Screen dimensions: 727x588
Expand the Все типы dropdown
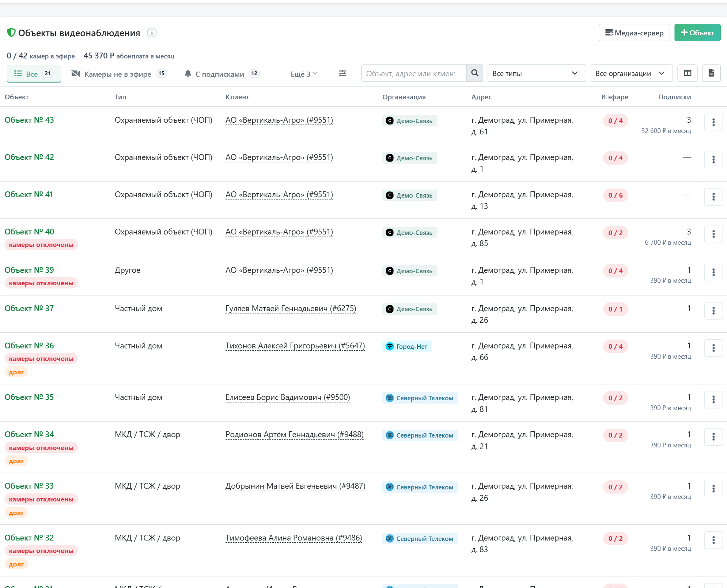coord(537,73)
